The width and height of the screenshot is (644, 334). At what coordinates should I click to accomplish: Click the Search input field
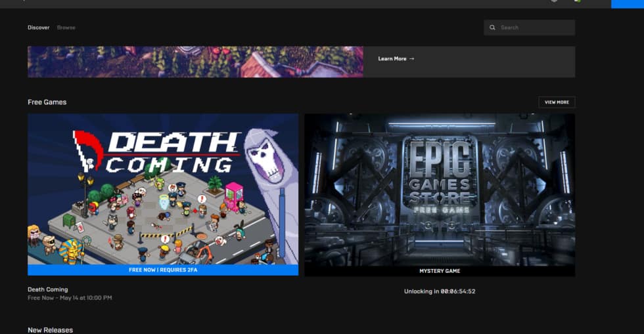pos(529,28)
